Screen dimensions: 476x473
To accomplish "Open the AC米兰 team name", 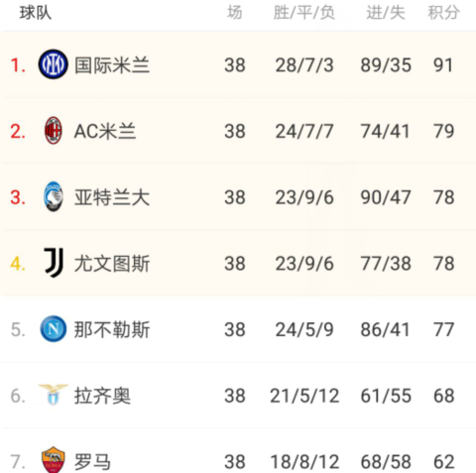I will pos(105,131).
